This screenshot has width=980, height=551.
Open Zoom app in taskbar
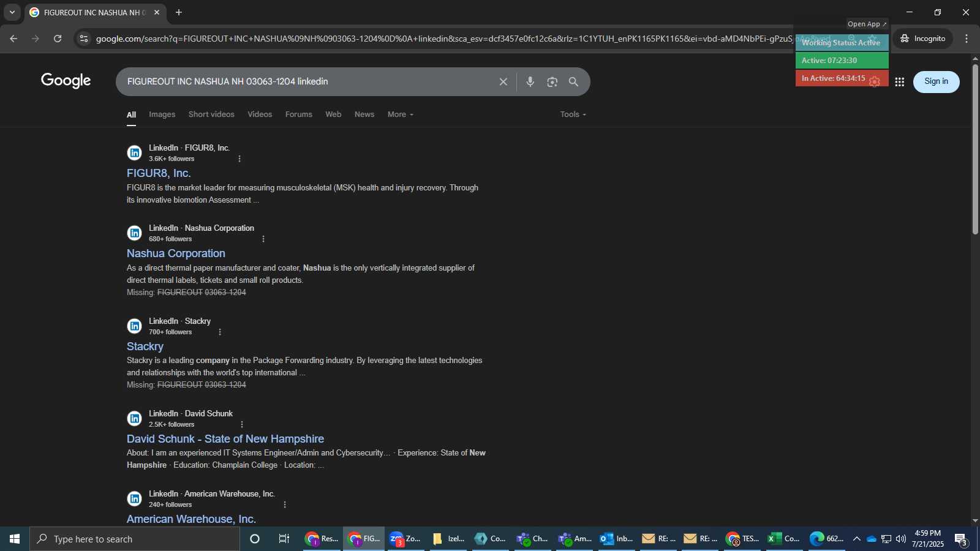(x=405, y=539)
